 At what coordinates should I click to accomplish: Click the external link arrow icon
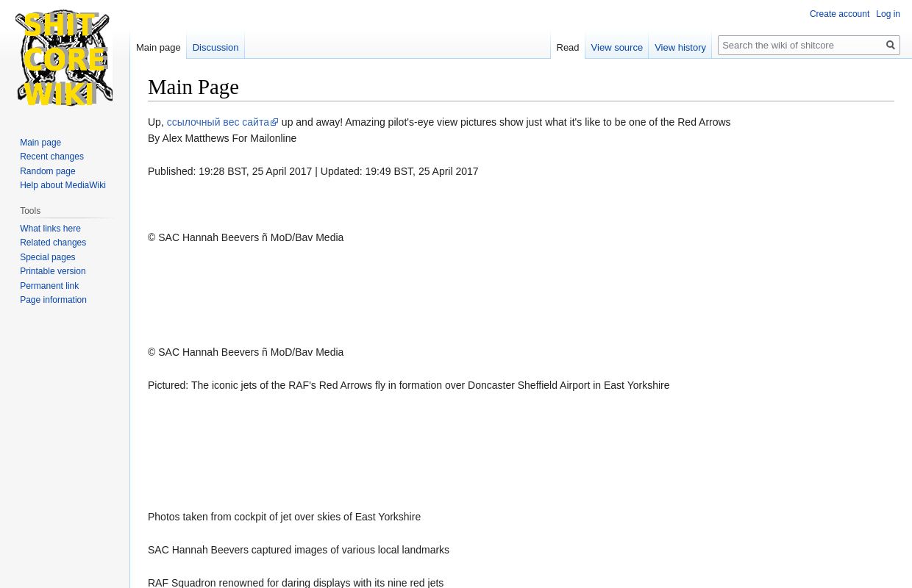click(274, 122)
